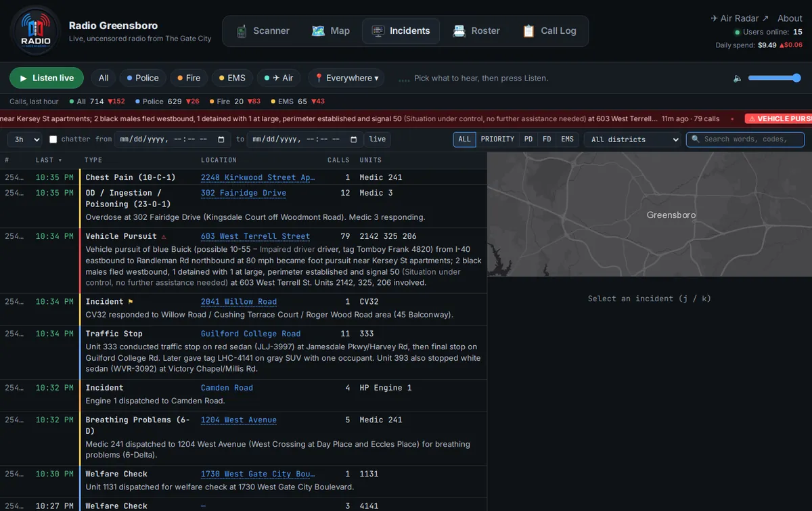Click the Radio Greensboro logo icon

pos(35,30)
